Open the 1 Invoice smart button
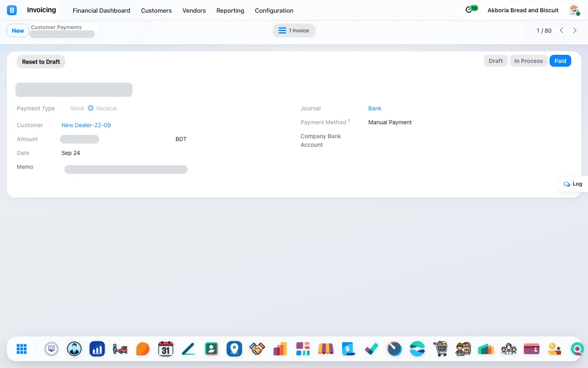This screenshot has width=588, height=368. (x=294, y=31)
